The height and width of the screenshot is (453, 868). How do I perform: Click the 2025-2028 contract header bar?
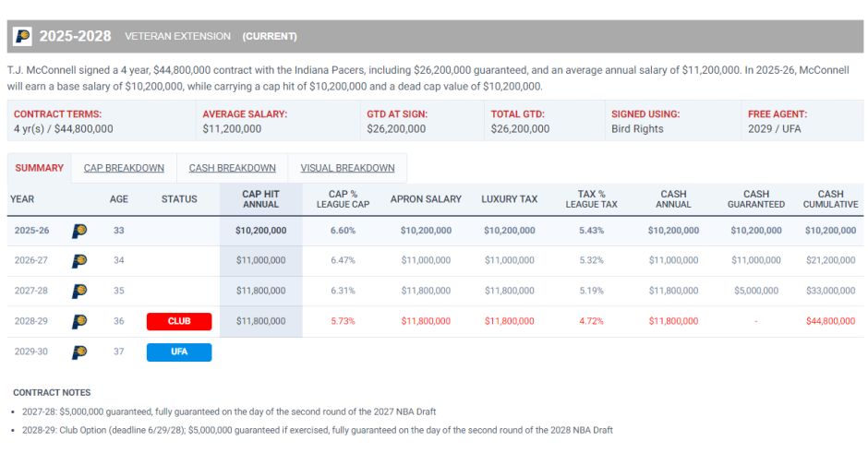[x=435, y=37]
